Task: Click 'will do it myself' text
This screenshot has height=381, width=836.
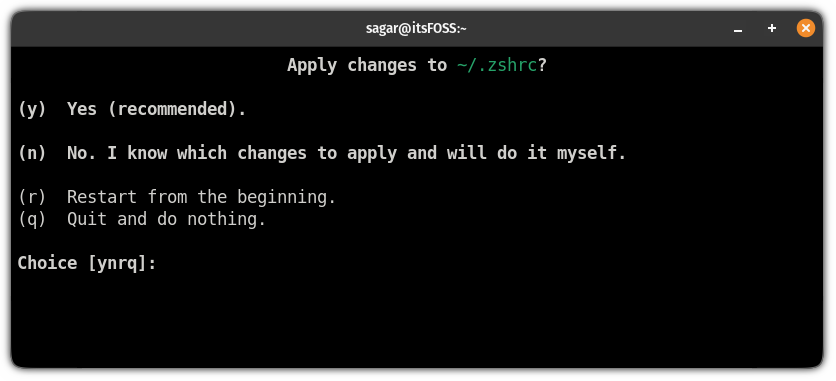Action: pyautogui.click(x=536, y=153)
